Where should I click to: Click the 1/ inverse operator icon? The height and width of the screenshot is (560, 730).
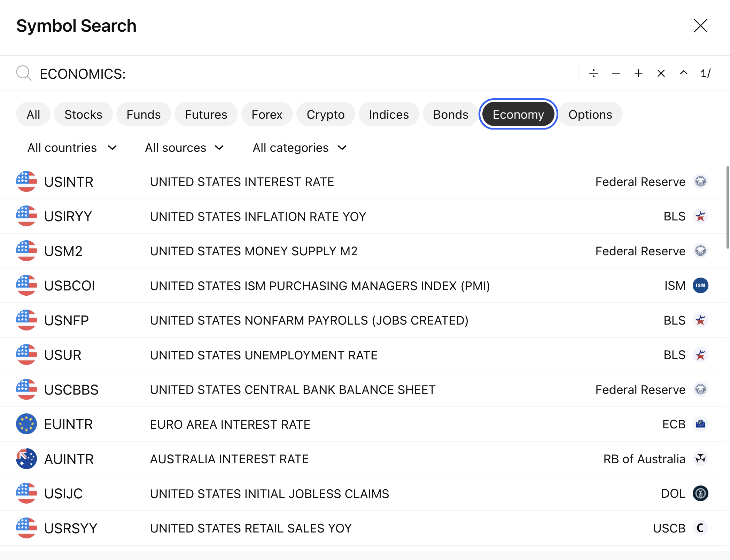tap(706, 73)
